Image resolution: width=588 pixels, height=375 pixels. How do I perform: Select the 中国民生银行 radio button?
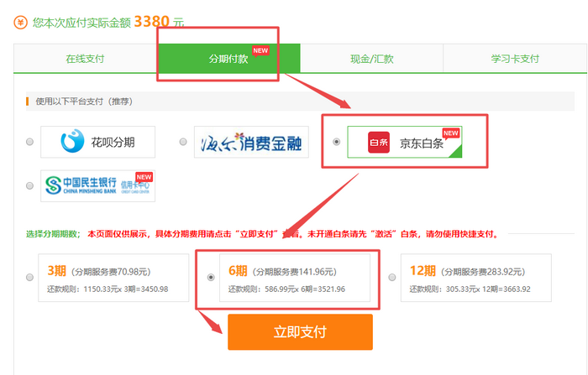30,185
